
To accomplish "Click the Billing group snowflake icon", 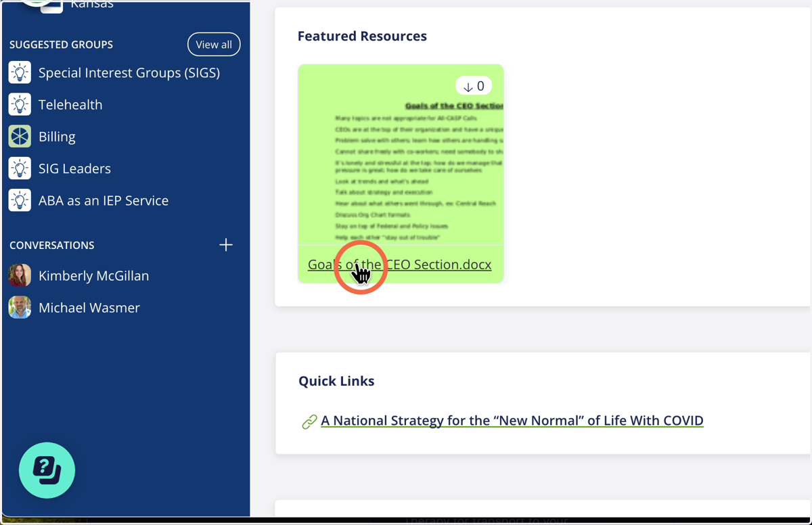I will tap(20, 137).
